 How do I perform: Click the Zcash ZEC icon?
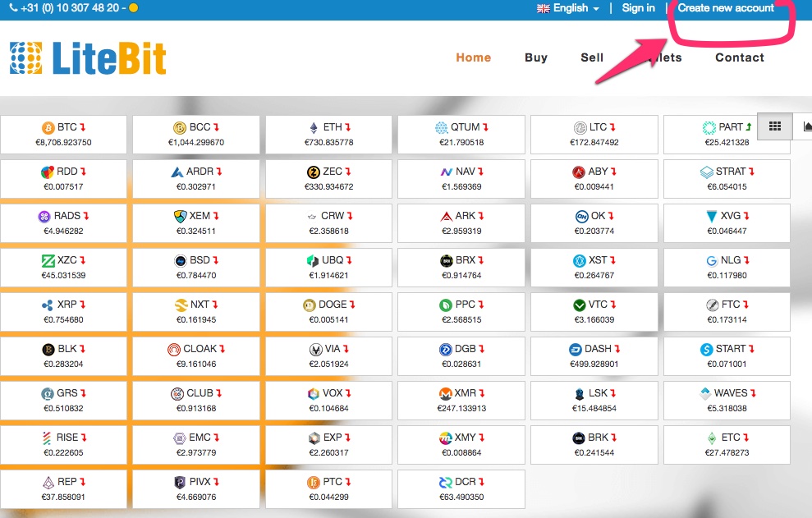[314, 172]
